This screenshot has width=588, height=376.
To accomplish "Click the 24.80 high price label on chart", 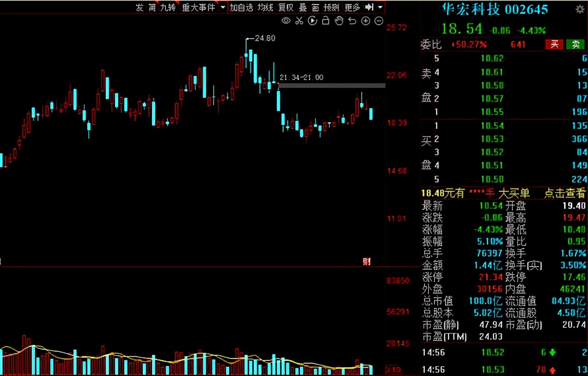I will [x=265, y=39].
